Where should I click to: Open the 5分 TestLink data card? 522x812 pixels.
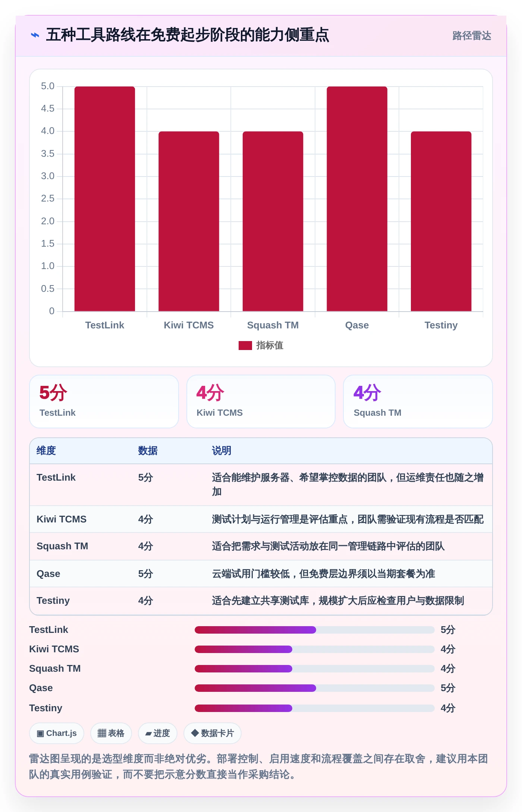pyautogui.click(x=104, y=402)
